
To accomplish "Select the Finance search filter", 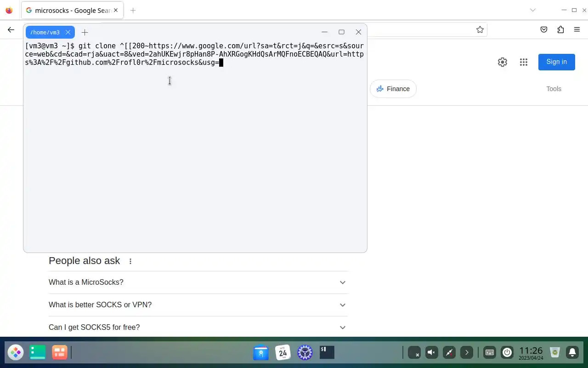I will pyautogui.click(x=393, y=89).
